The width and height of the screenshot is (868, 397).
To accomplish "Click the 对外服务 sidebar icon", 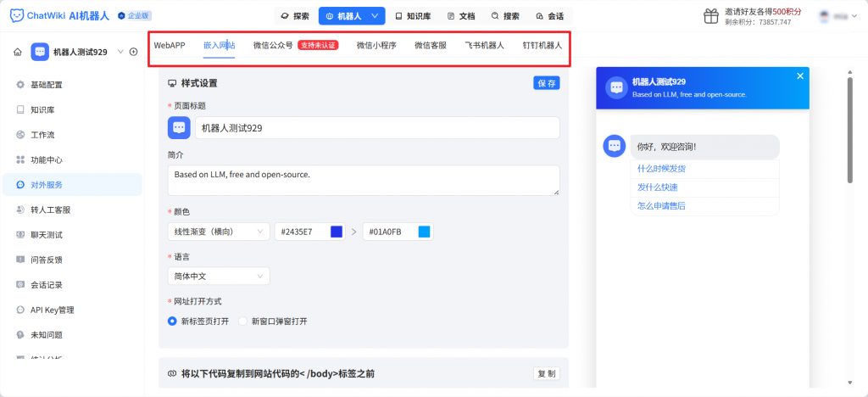I will [x=20, y=185].
